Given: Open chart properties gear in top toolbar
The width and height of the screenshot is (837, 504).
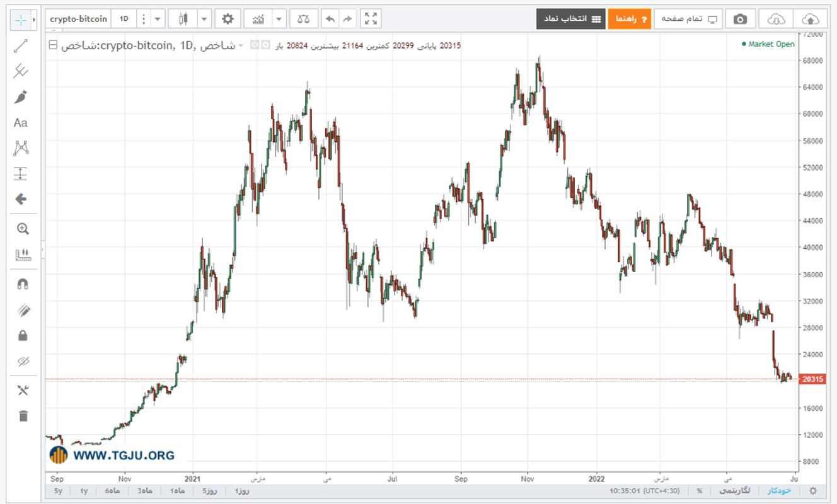Looking at the screenshot, I should [228, 19].
